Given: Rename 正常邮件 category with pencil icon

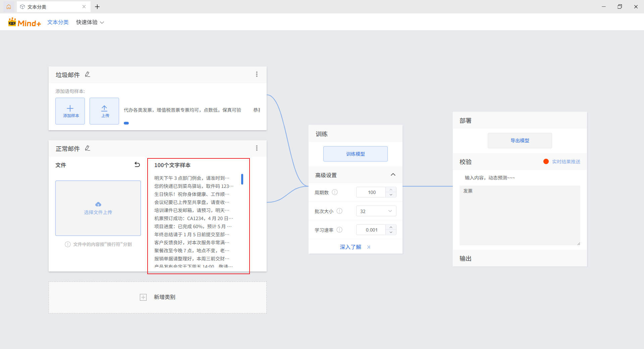Looking at the screenshot, I should [x=88, y=148].
